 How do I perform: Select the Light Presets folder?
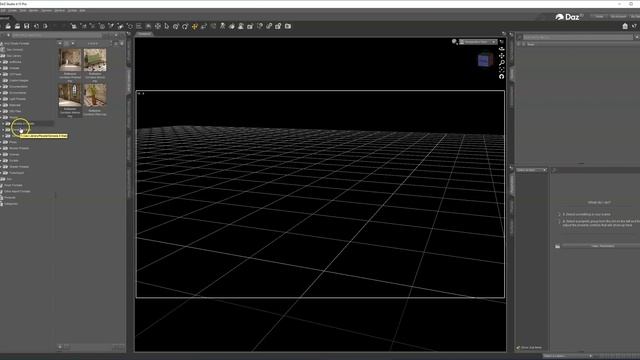tap(18, 99)
